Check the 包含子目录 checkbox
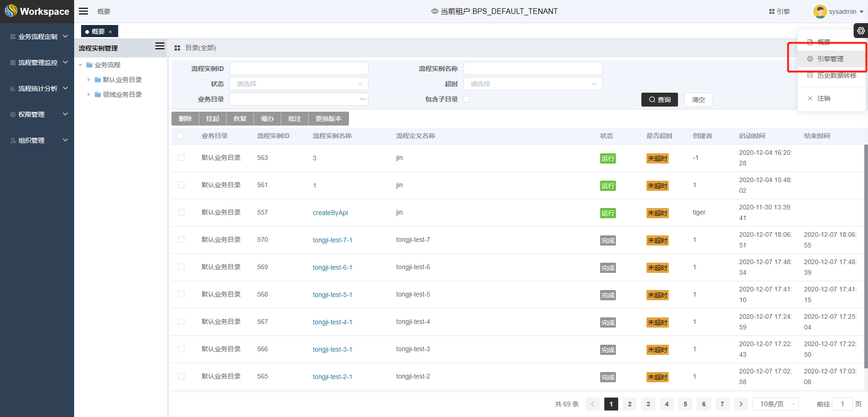This screenshot has width=868, height=417. [x=467, y=99]
